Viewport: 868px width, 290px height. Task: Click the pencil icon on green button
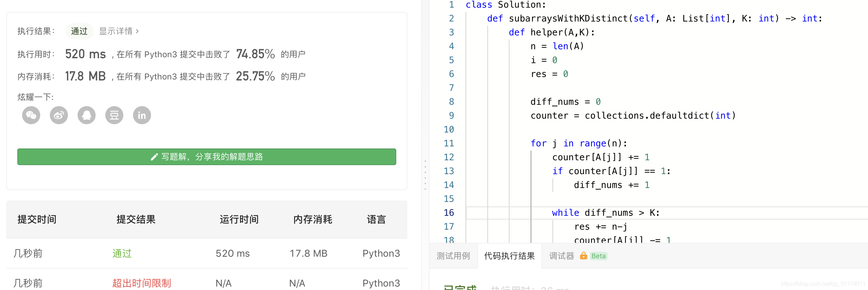154,157
